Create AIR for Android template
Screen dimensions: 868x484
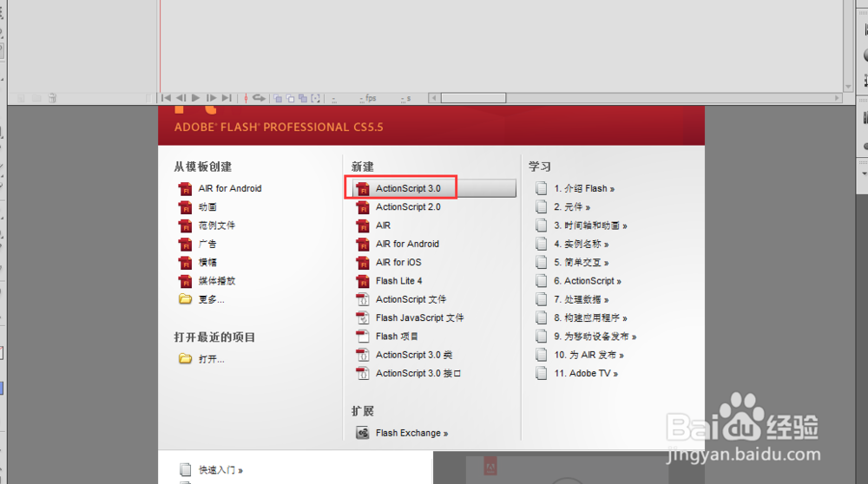[x=230, y=188]
